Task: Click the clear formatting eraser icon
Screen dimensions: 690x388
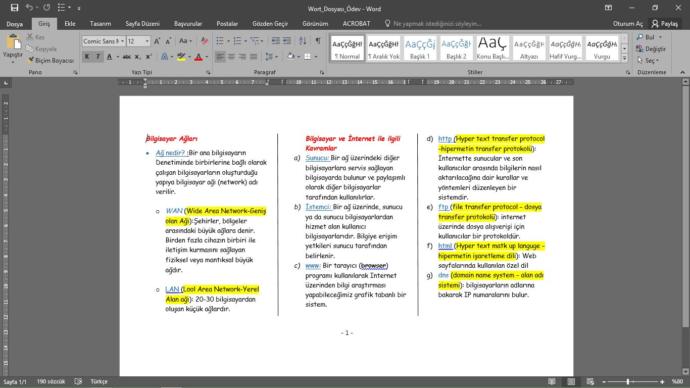Action: (x=204, y=41)
